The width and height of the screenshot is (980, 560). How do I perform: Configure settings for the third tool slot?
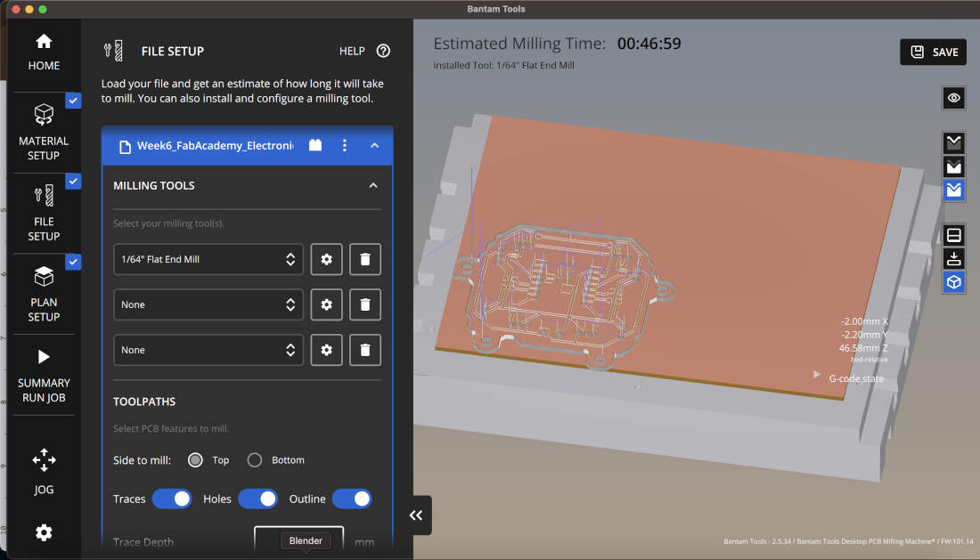326,350
